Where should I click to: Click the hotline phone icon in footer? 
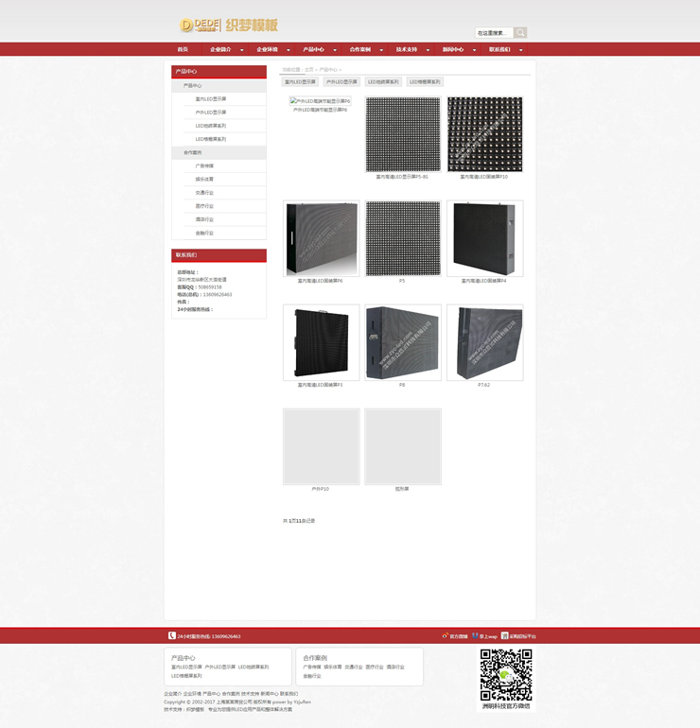(171, 636)
